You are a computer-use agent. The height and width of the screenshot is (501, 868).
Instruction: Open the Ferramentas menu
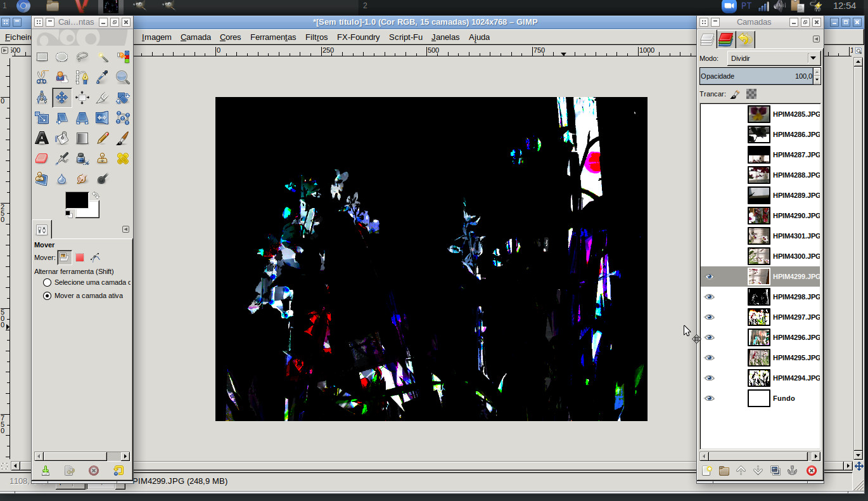(x=273, y=37)
